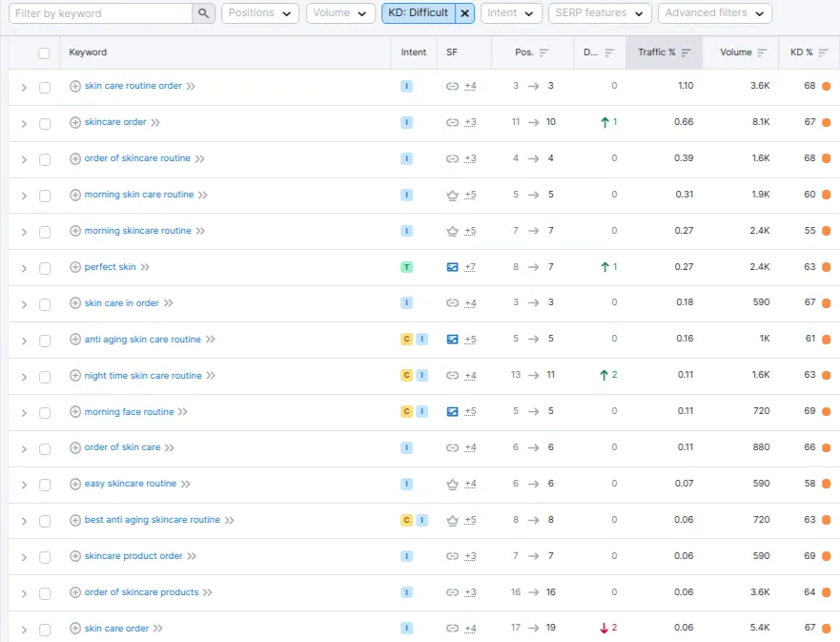840x642 pixels.
Task: Expand the 'morning skin care routine' row
Action: point(24,197)
